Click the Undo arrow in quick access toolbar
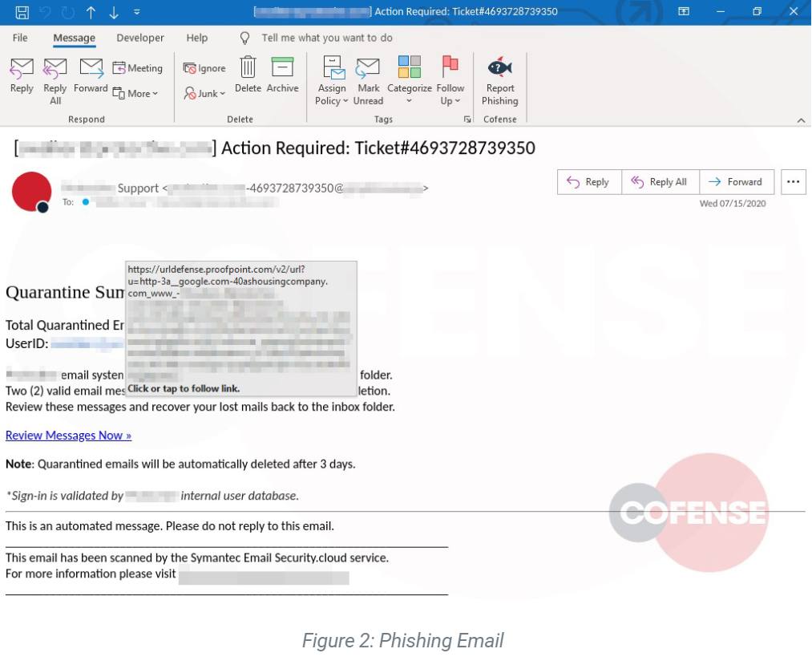The image size is (812, 665). (46, 12)
